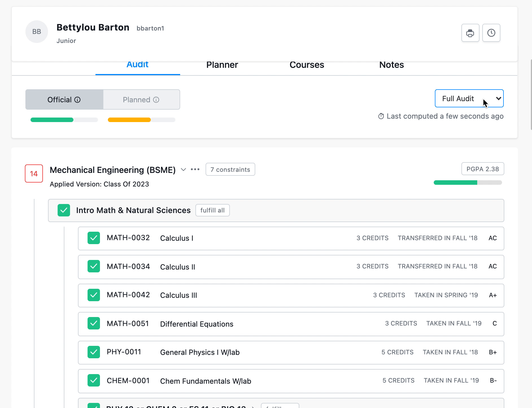Toggle the MATH-0032 Calculus I checkmark
Screen dimensions: 532x408
tap(94, 238)
